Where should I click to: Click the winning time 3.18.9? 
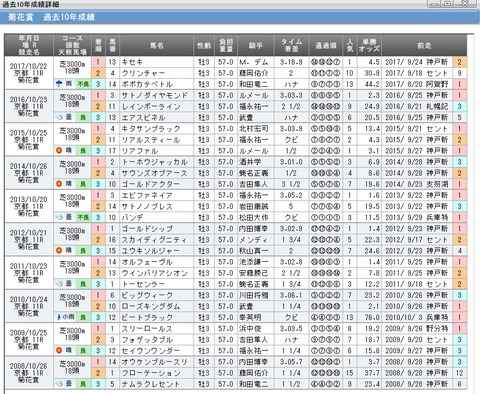tap(291, 62)
